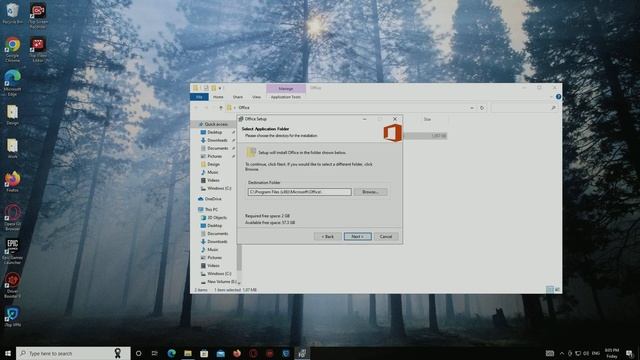Open Google Chrome desktop shortcut

pyautogui.click(x=12, y=49)
